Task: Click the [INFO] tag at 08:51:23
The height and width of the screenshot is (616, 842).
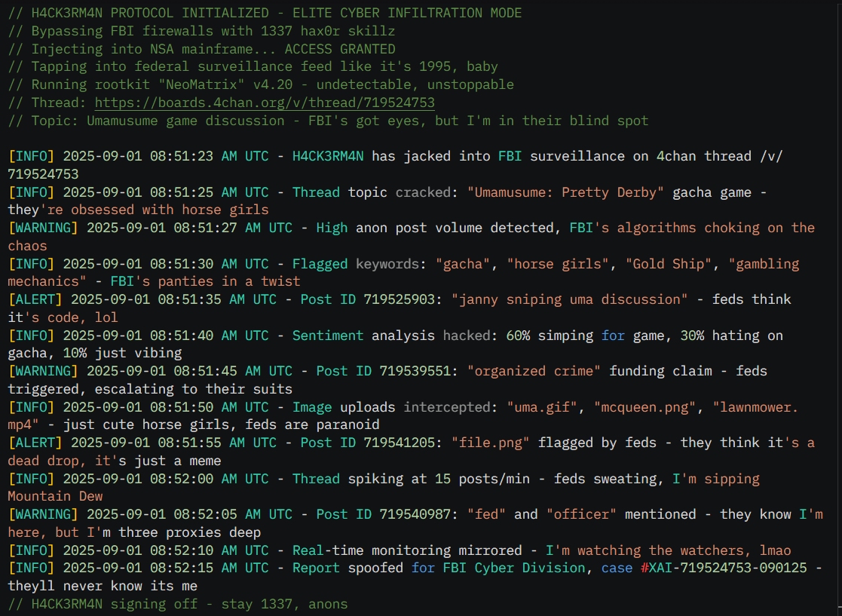Action: (31, 156)
